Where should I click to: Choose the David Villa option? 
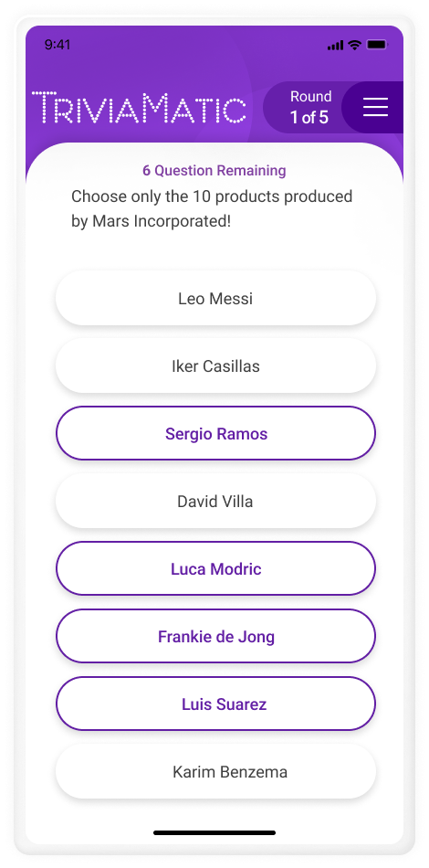coord(215,502)
